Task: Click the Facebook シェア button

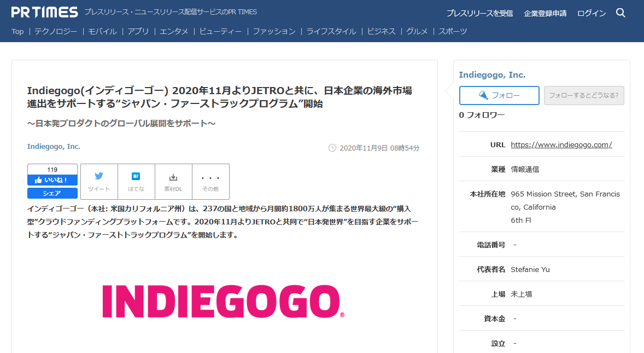Action: 52,193
